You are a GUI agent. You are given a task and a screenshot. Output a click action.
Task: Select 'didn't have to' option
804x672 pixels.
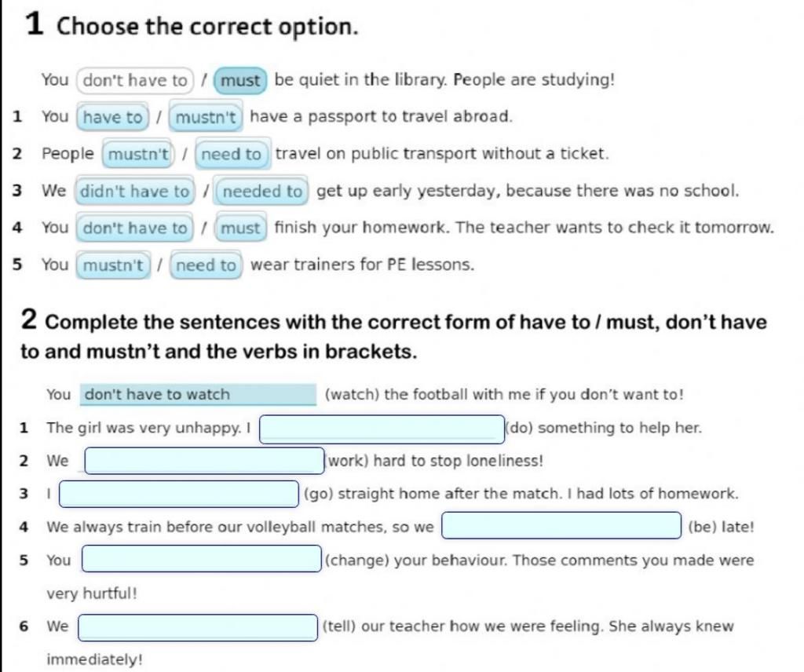coord(135,191)
